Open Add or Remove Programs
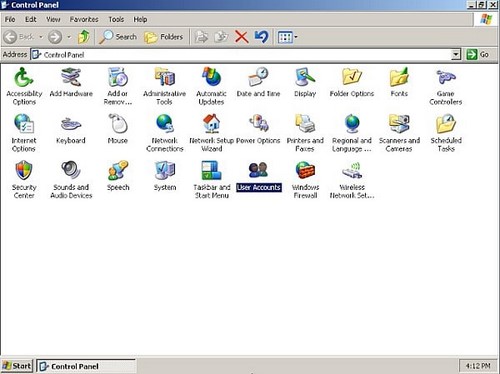Viewport: 500px width, 374px height. click(118, 86)
